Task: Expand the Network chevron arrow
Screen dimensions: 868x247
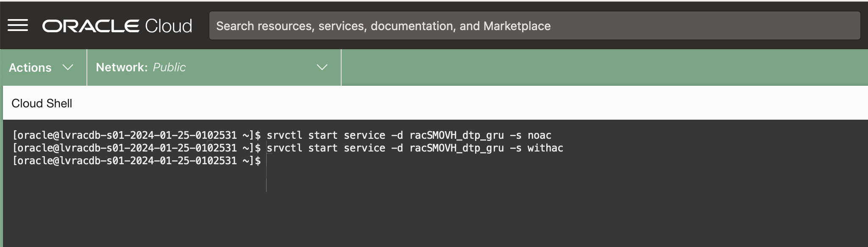Action: click(x=322, y=67)
